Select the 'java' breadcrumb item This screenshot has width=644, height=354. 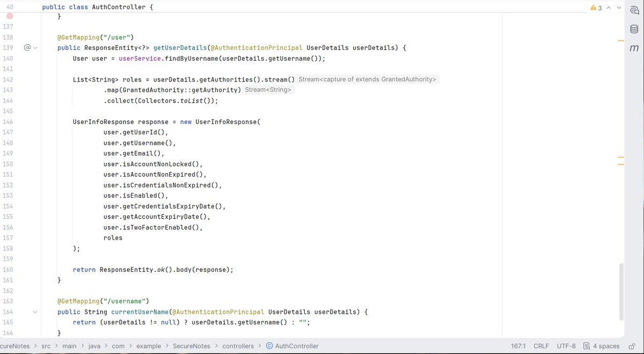(x=95, y=346)
